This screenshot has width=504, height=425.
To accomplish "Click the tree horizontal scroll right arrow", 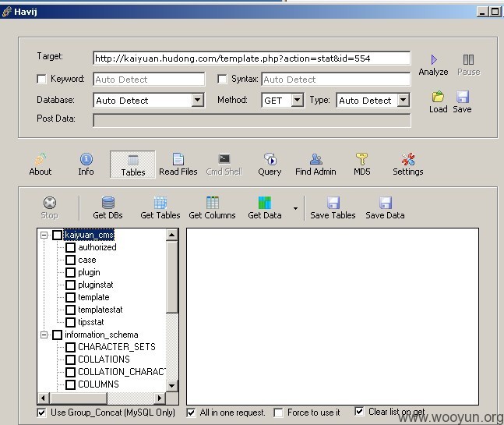I will (160, 398).
